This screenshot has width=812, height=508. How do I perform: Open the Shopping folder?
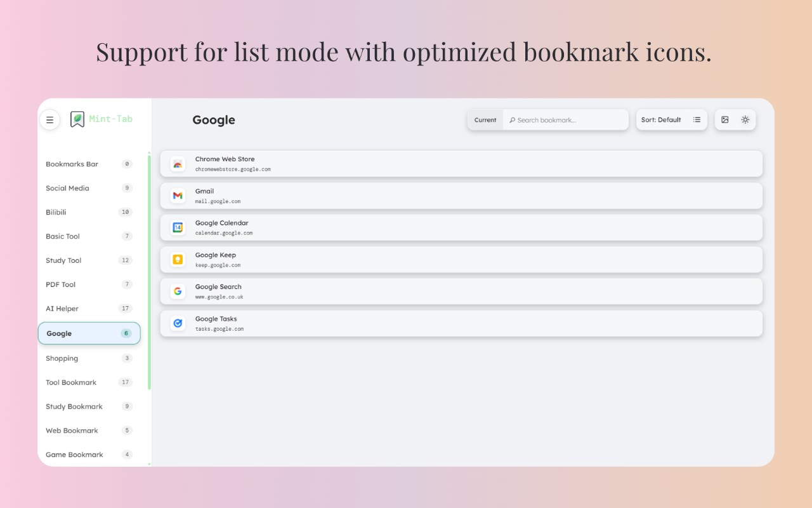click(89, 358)
